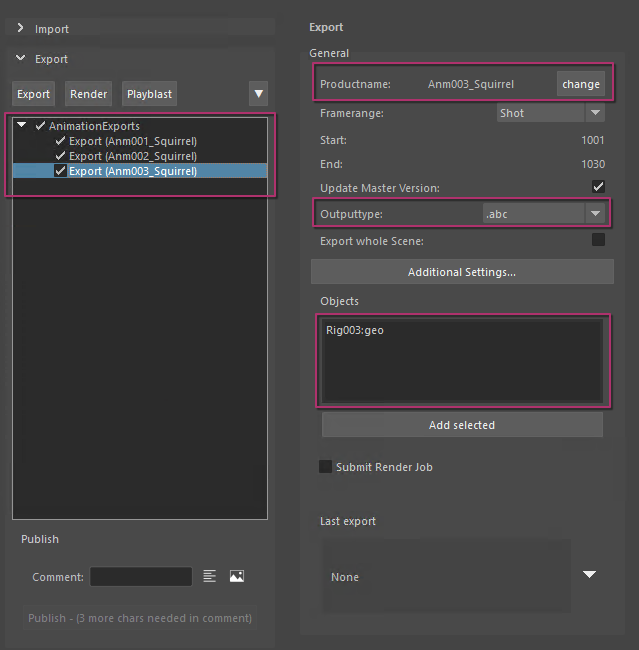Viewport: 639px width, 650px height.
Task: Toggle the AnimationExports folder checkmark
Action: [40, 126]
